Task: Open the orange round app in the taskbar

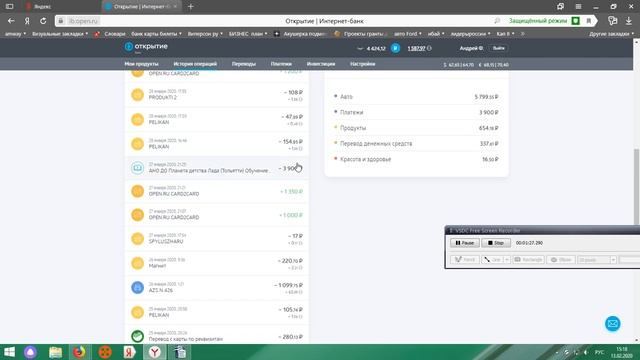Action: point(104,352)
